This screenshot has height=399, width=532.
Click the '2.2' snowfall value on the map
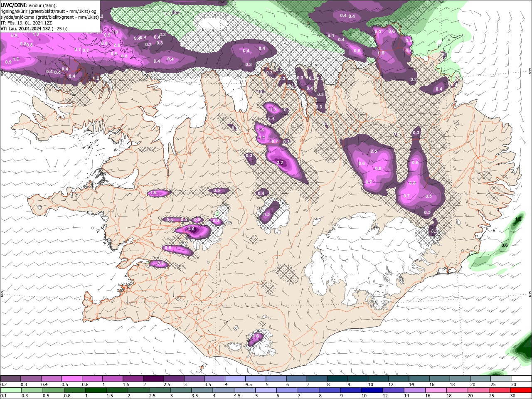280,163
